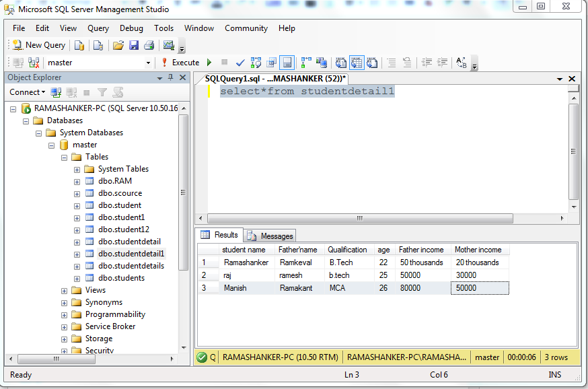Viewport: 588px width, 389px height.
Task: Click the Qualification column header
Action: [348, 250]
